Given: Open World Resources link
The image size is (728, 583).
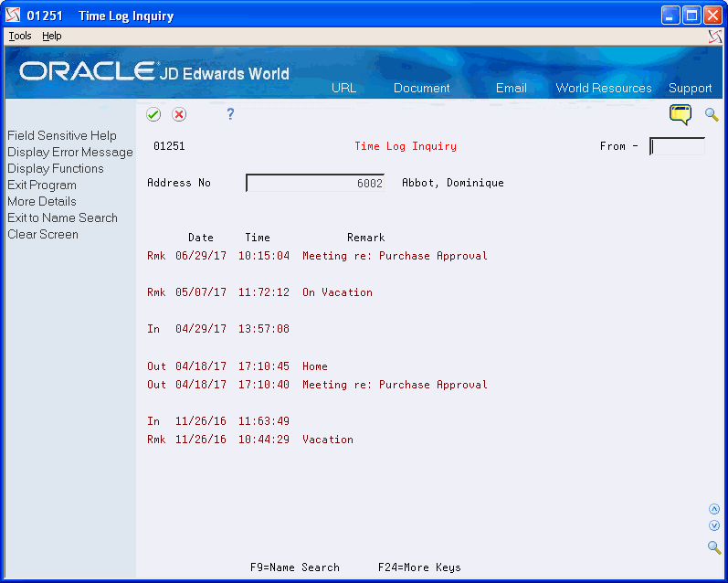Looking at the screenshot, I should click(604, 88).
